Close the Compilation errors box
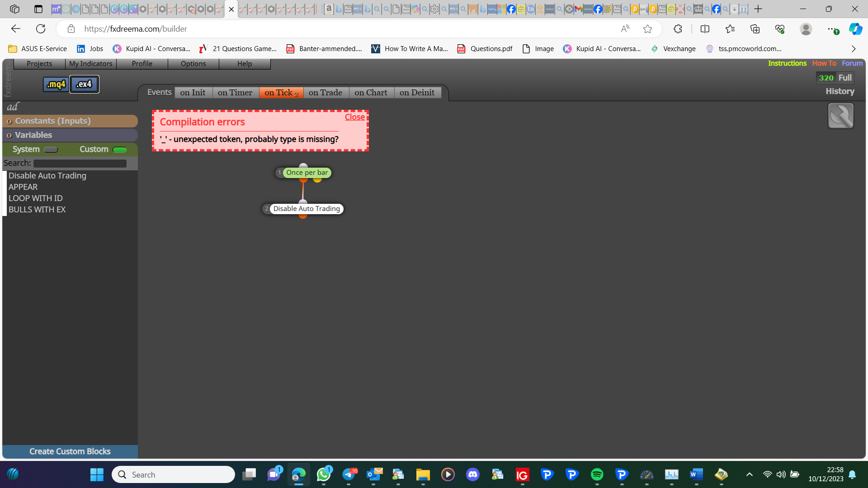This screenshot has width=868, height=488. click(x=355, y=117)
